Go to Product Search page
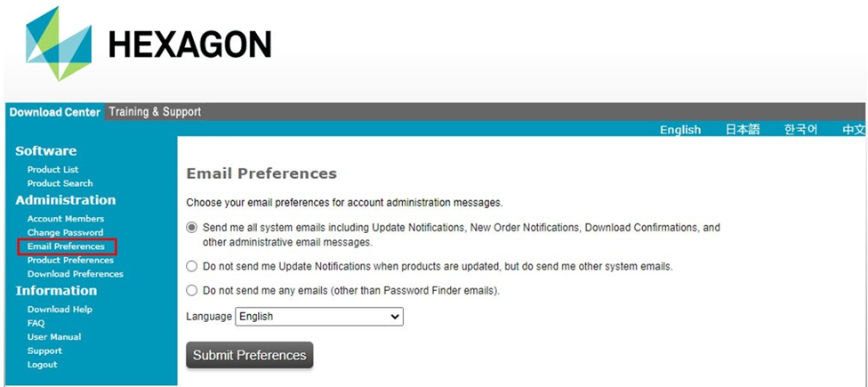868x387 pixels. [60, 183]
